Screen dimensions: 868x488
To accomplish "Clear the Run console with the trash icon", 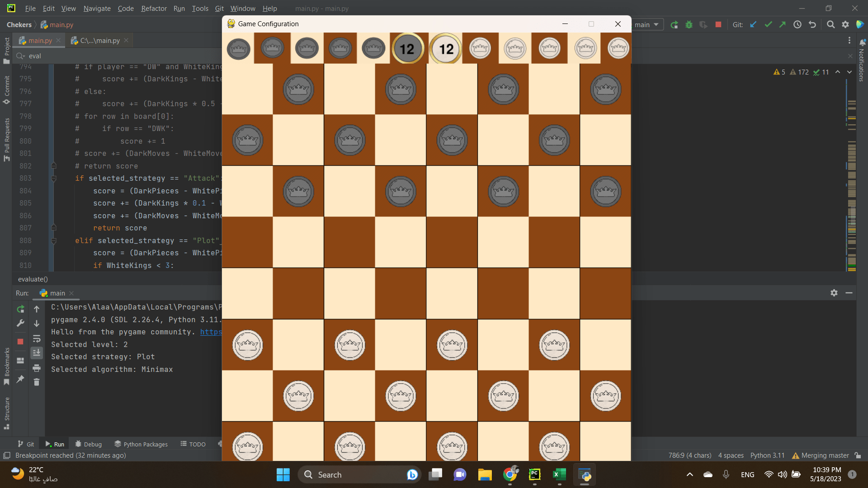I will pos(37,382).
